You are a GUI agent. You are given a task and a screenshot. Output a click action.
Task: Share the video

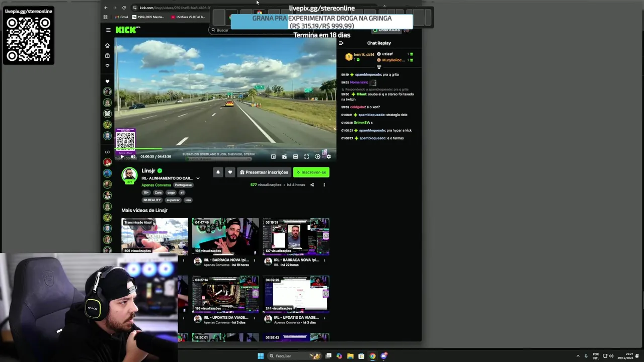pyautogui.click(x=312, y=185)
